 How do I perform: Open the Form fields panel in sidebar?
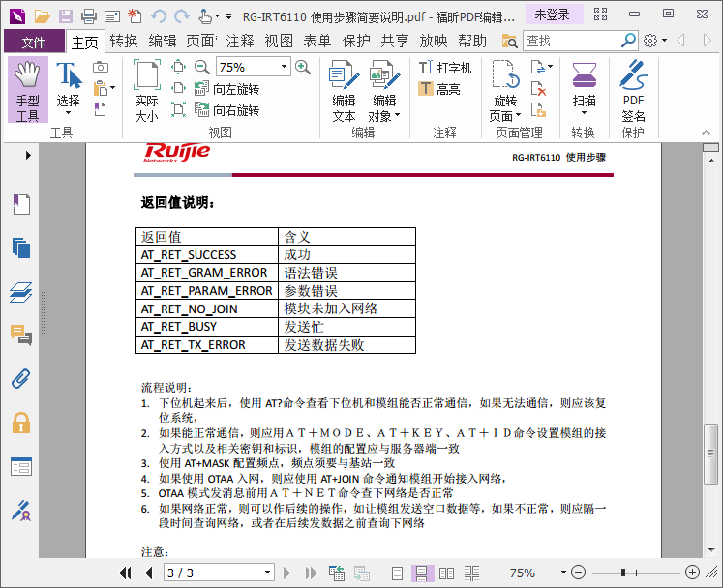[21, 467]
